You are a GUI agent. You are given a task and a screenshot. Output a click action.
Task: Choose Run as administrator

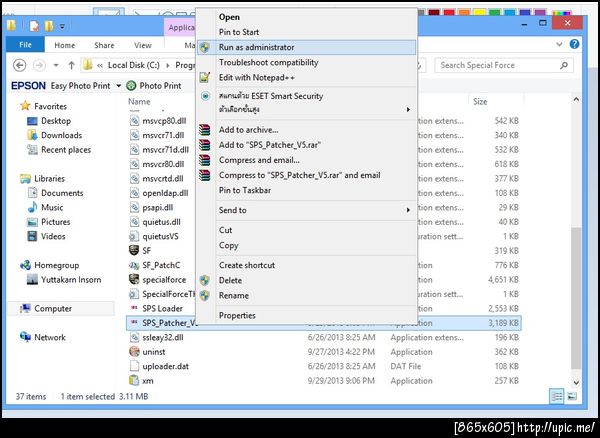[x=307, y=47]
